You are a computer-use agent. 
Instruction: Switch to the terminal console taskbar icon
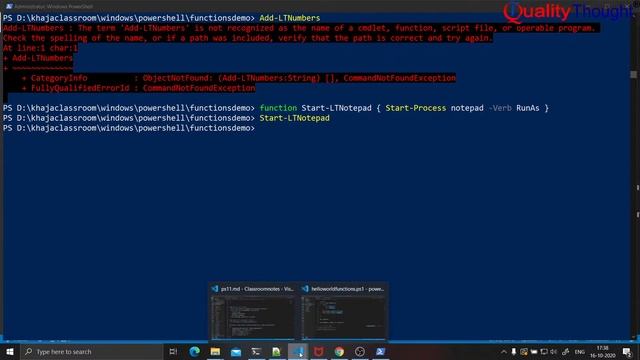[256, 351]
